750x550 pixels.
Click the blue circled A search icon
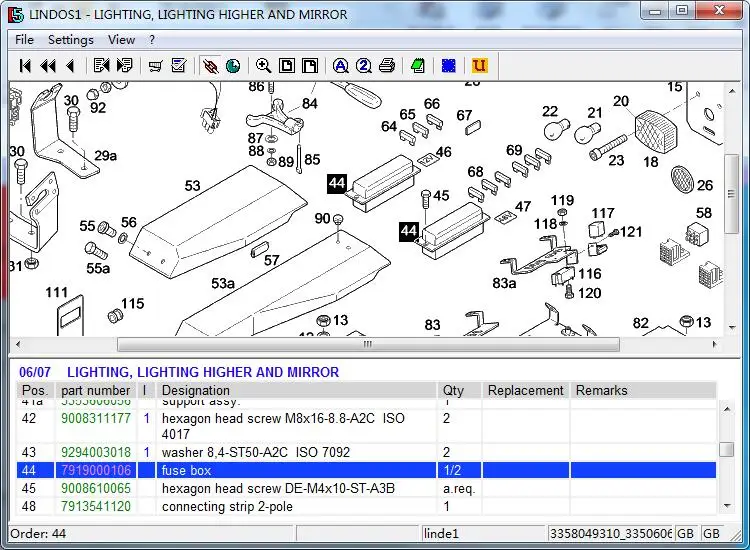tap(341, 66)
